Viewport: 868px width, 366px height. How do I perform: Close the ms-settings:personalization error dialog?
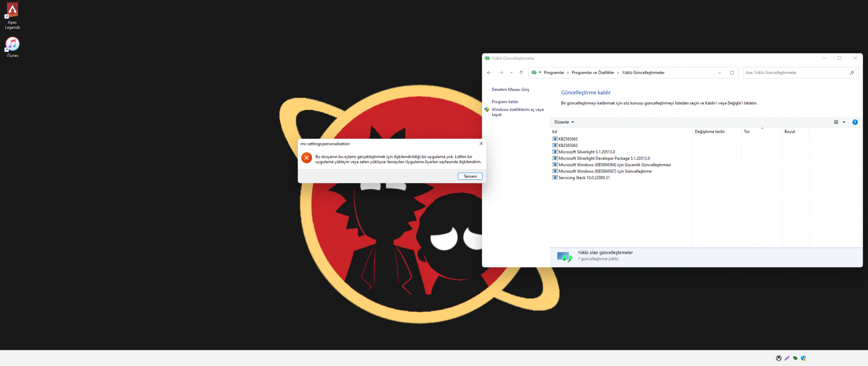click(x=481, y=144)
